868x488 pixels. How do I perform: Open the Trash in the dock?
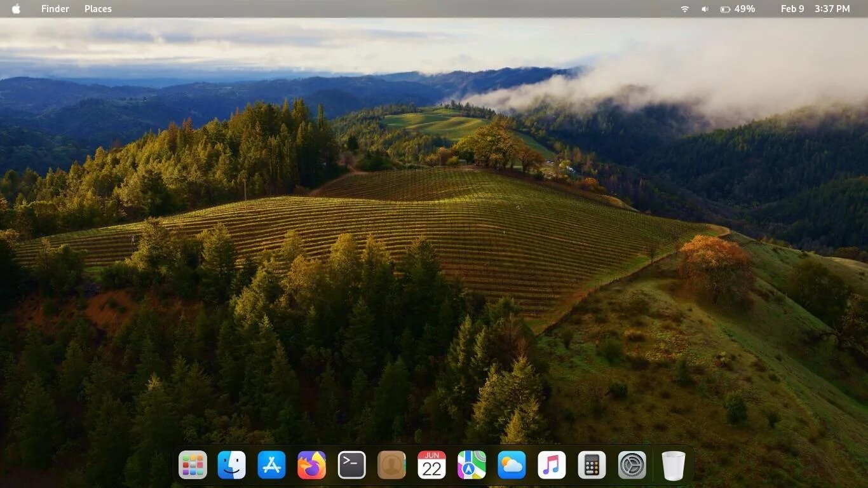[x=674, y=465]
